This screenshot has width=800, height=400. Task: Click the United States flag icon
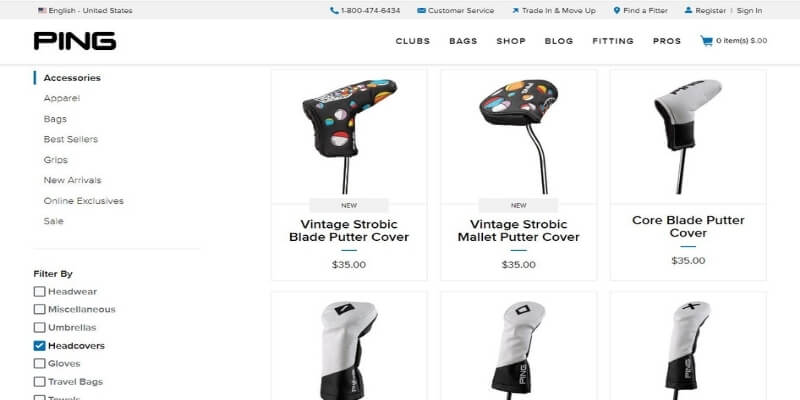(42, 10)
